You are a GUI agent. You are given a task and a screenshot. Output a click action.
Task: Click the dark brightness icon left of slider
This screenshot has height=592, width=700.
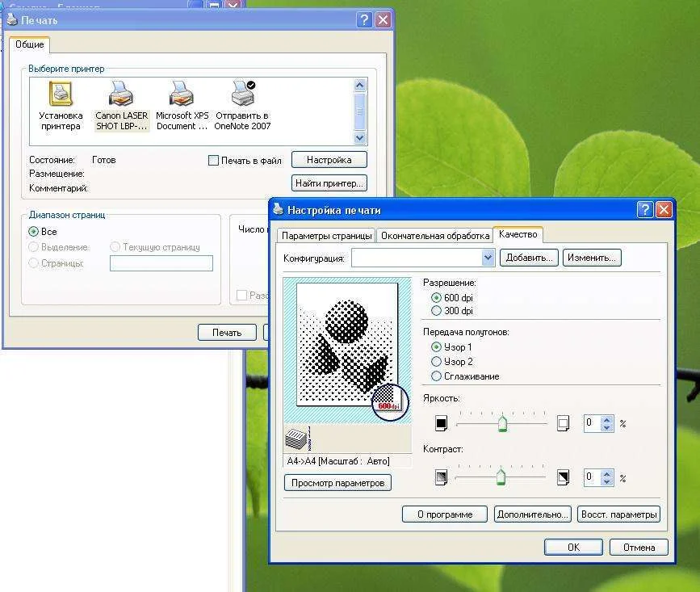tap(441, 422)
